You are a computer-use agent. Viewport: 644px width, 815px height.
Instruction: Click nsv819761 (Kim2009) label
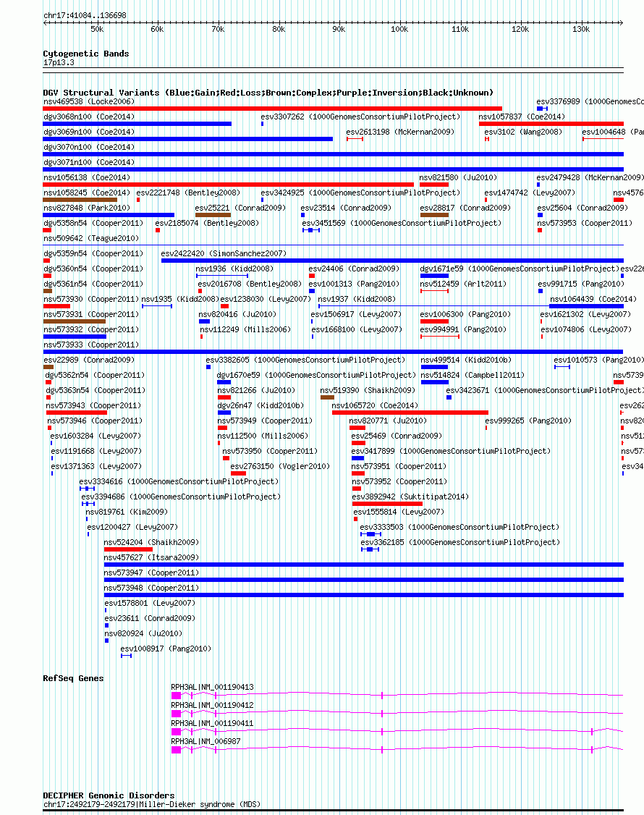[x=127, y=512]
